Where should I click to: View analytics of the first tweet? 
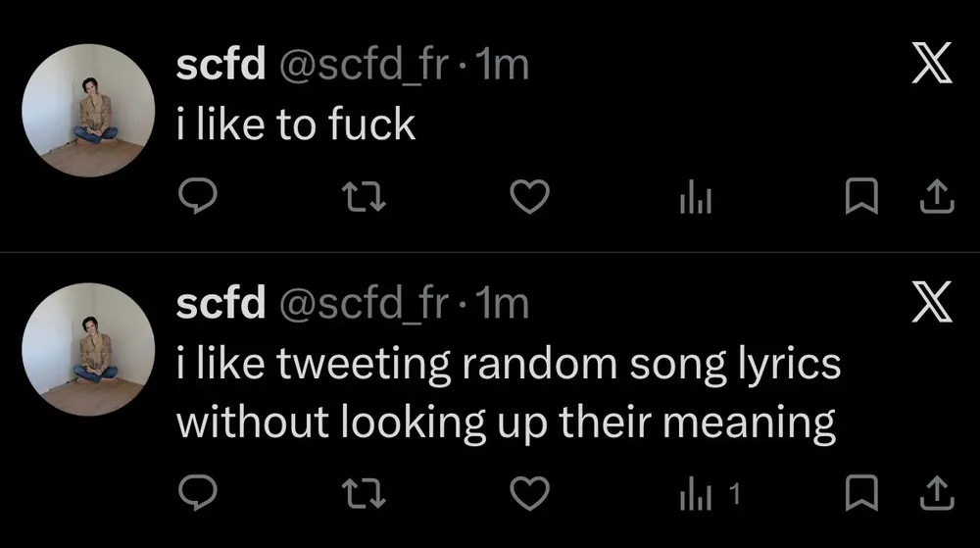pos(695,199)
